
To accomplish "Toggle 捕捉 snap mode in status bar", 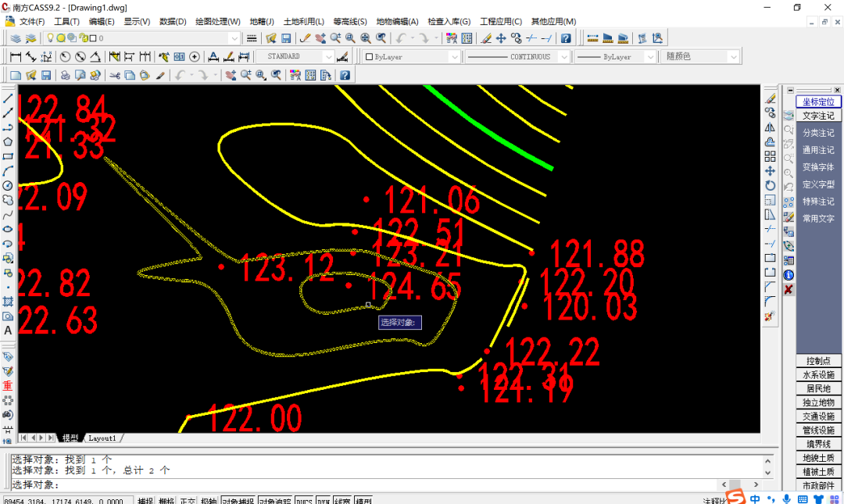I will tap(145, 501).
